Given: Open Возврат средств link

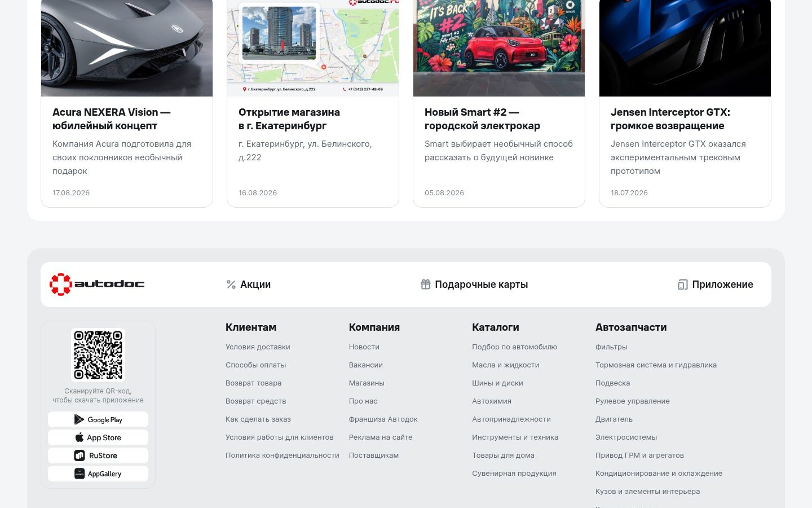Looking at the screenshot, I should point(255,401).
